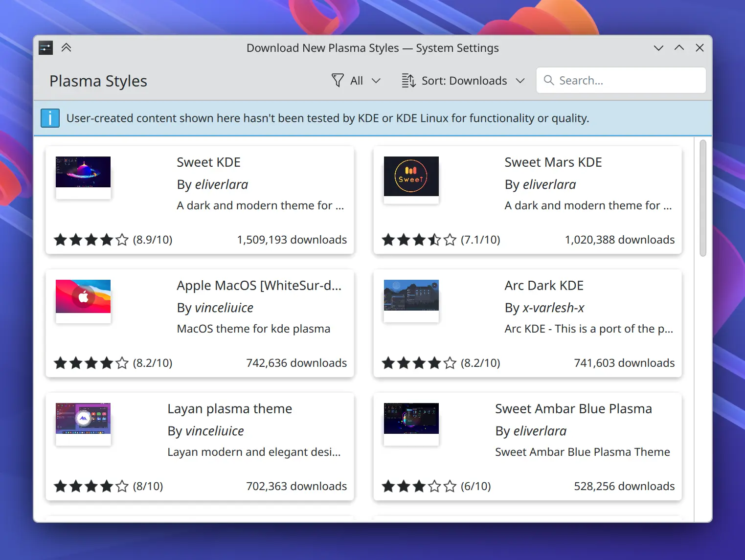Click author eliverlara under Sweet Mars KDE
The width and height of the screenshot is (745, 560).
click(x=549, y=184)
